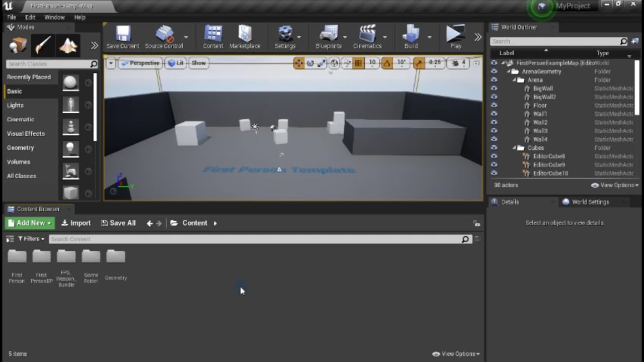Toggle visibility of ArenaGeometry folder
The image size is (644, 362).
tap(494, 71)
